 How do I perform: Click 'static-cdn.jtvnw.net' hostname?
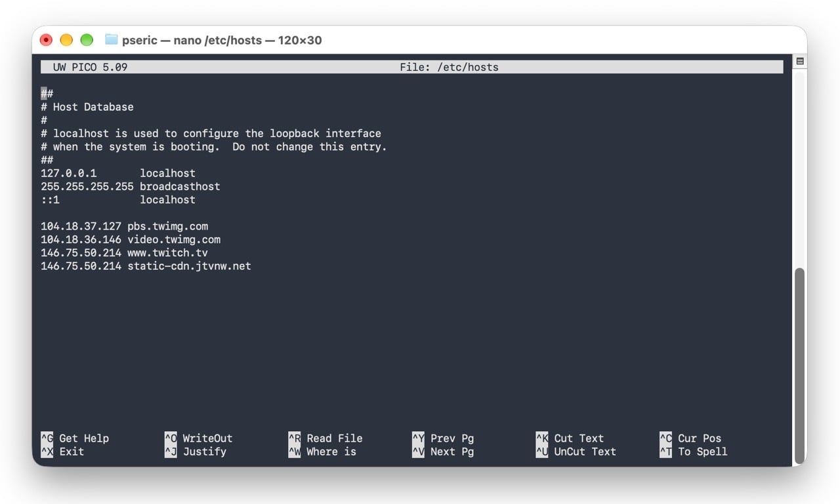coord(189,266)
